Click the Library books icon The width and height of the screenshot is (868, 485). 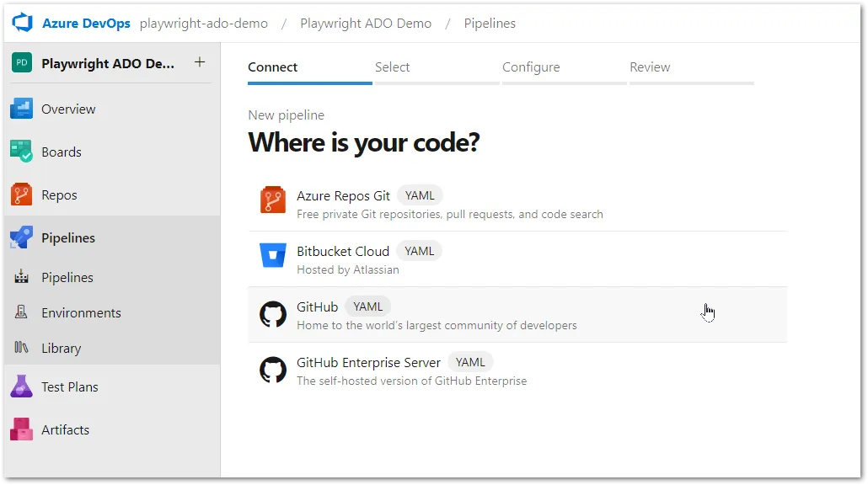coord(21,347)
